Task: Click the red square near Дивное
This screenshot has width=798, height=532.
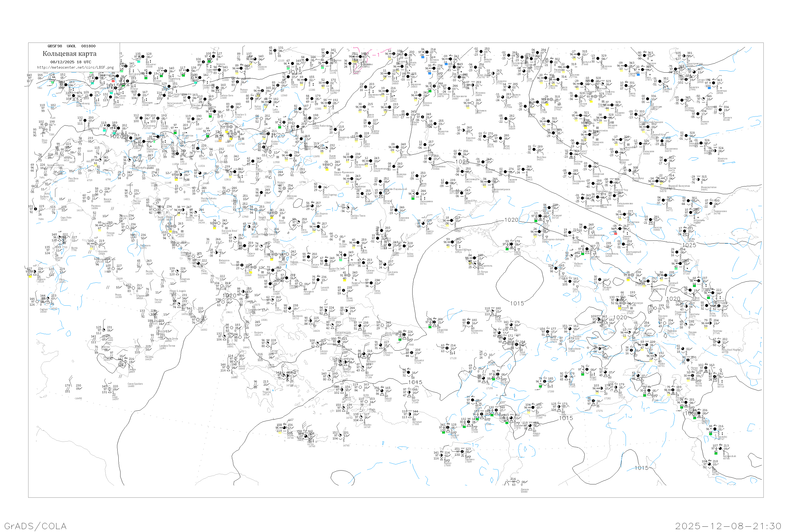Action: point(616,234)
